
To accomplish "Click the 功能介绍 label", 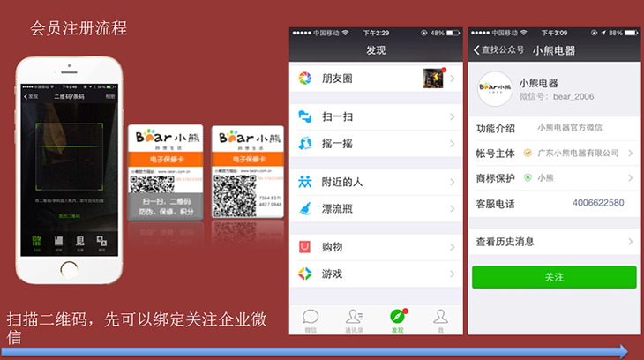I will [x=495, y=128].
